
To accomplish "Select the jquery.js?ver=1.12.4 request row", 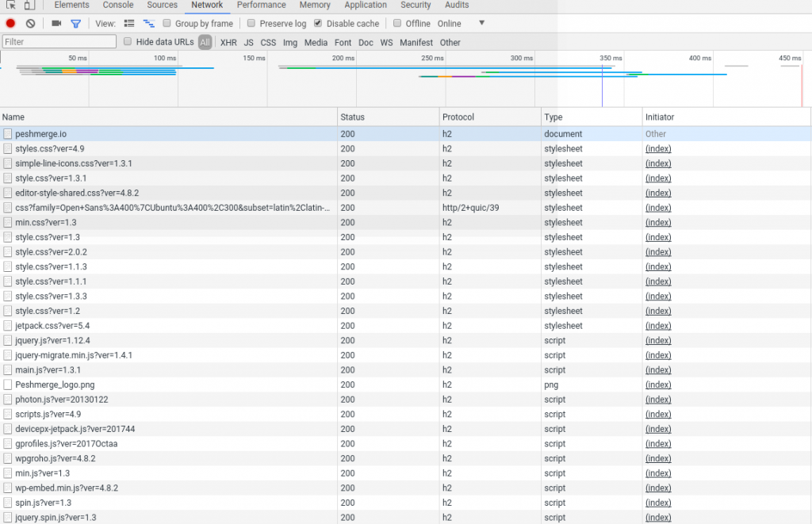I will [406, 340].
